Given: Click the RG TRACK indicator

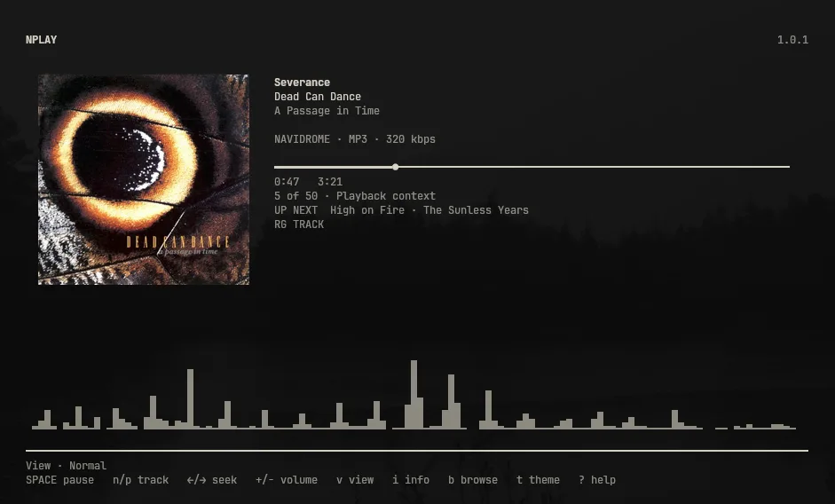Looking at the screenshot, I should [x=299, y=224].
